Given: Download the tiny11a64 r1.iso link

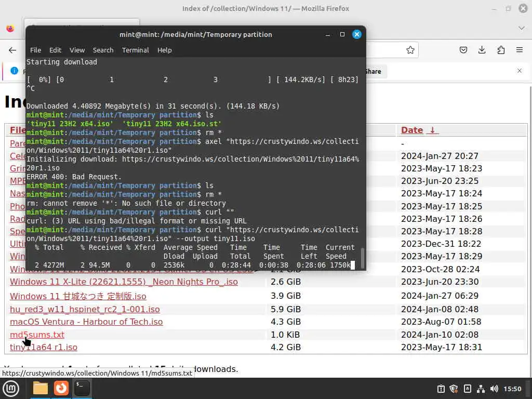Looking at the screenshot, I should tap(44, 347).
